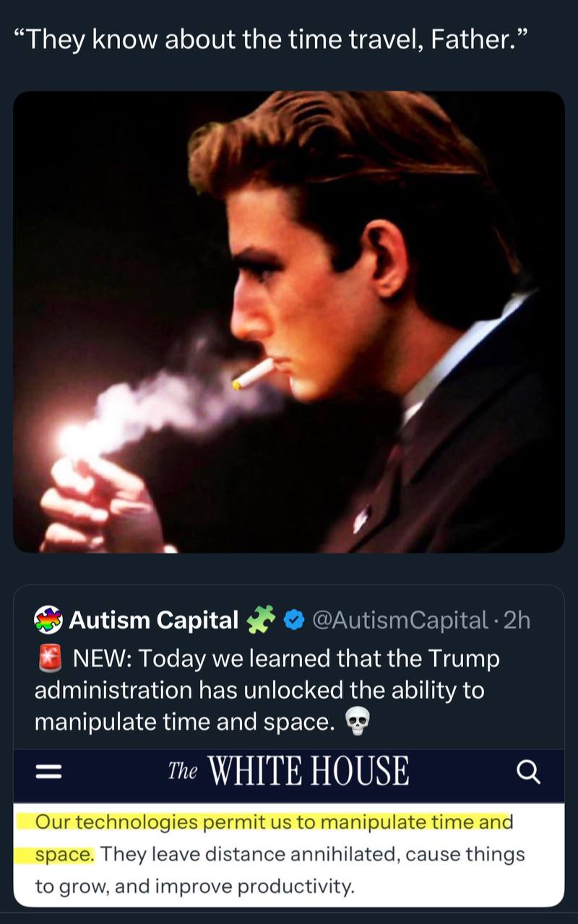Screen dimensions: 578x924
Task: Open the smoking man image
Action: pos(289,322)
